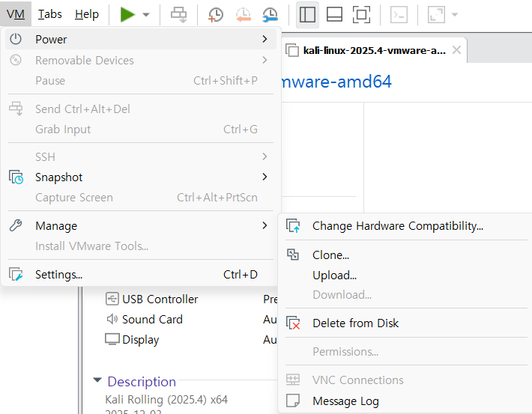Screen dimensions: 532x414
Task: Click the Revert to snapshot toolbar icon
Action: [x=244, y=14]
